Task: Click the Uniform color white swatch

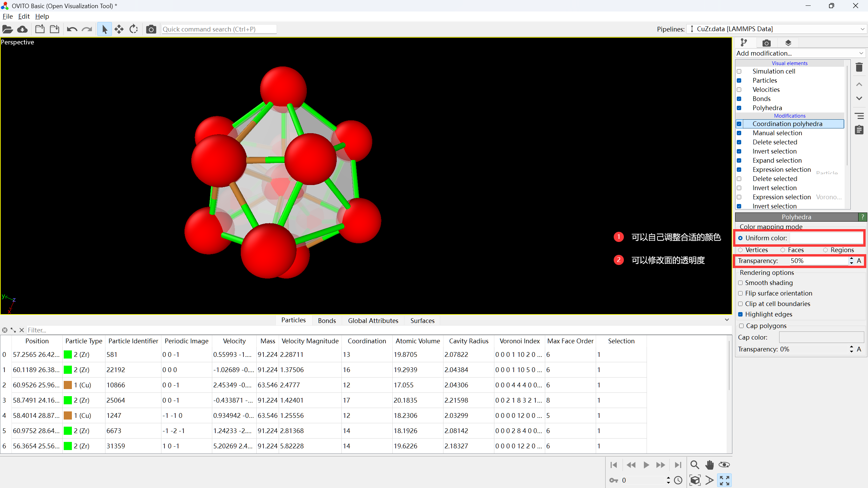Action: (x=826, y=238)
